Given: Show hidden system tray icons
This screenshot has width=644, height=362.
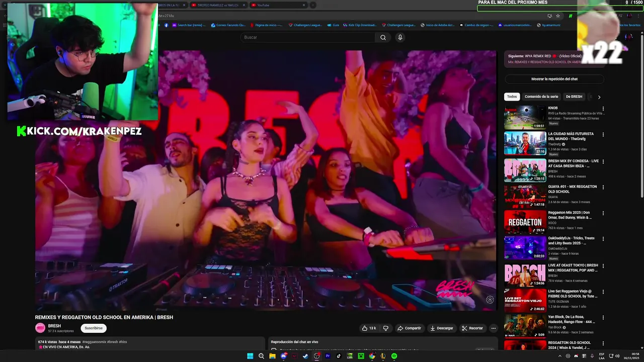Looking at the screenshot, I should click(559, 356).
